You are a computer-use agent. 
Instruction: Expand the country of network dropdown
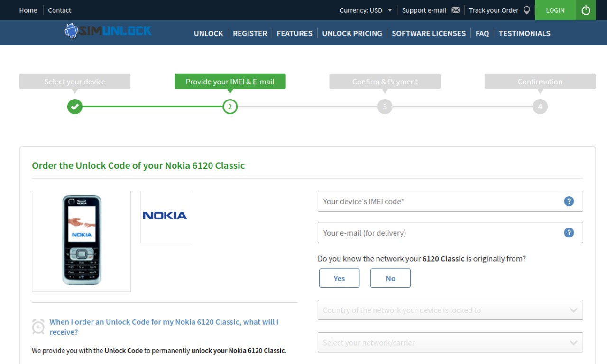[450, 310]
